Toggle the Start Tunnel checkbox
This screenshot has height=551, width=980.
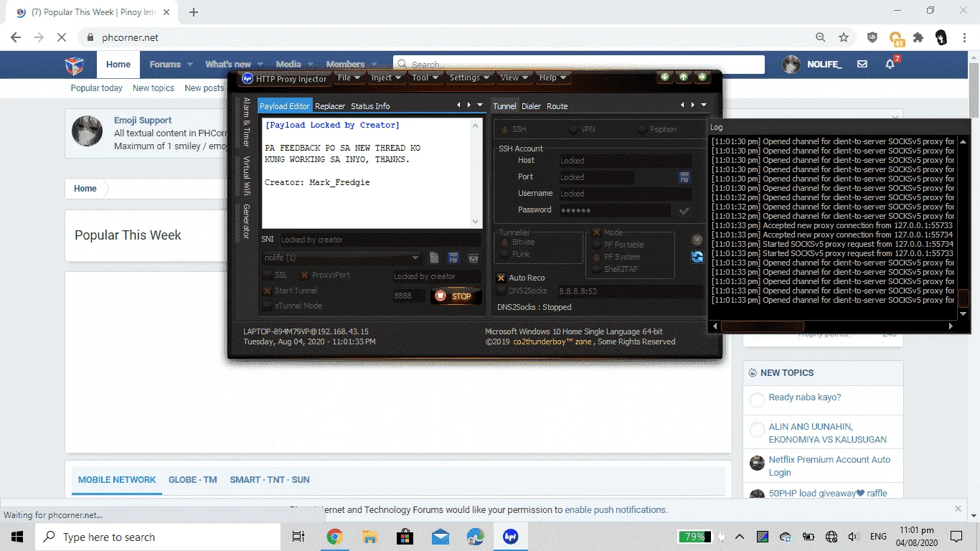tap(268, 291)
